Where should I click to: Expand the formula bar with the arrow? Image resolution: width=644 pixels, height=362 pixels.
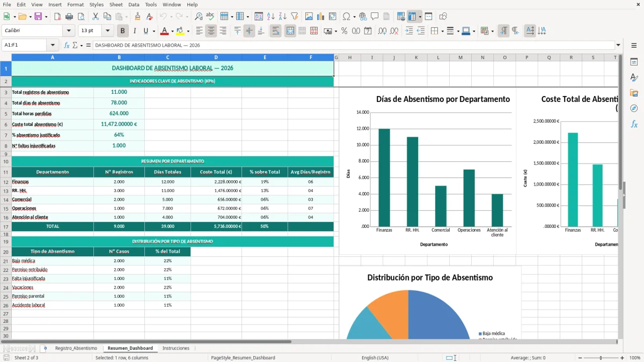coord(618,45)
